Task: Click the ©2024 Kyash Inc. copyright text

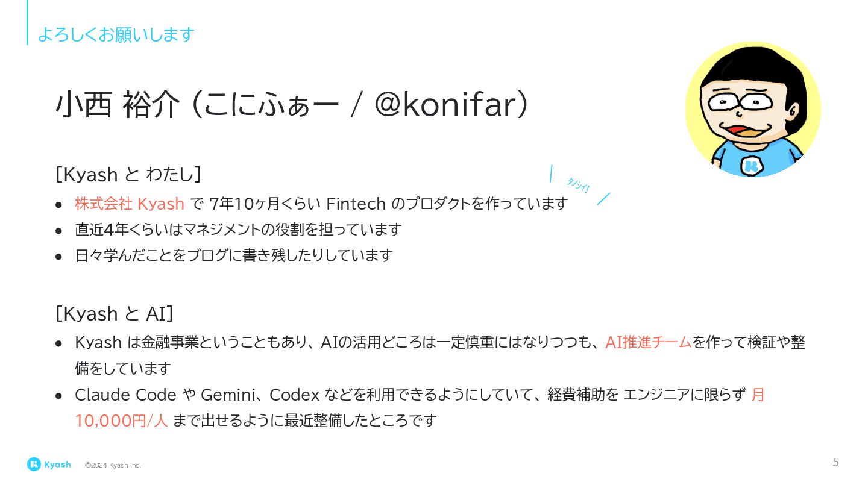Action: point(113,465)
